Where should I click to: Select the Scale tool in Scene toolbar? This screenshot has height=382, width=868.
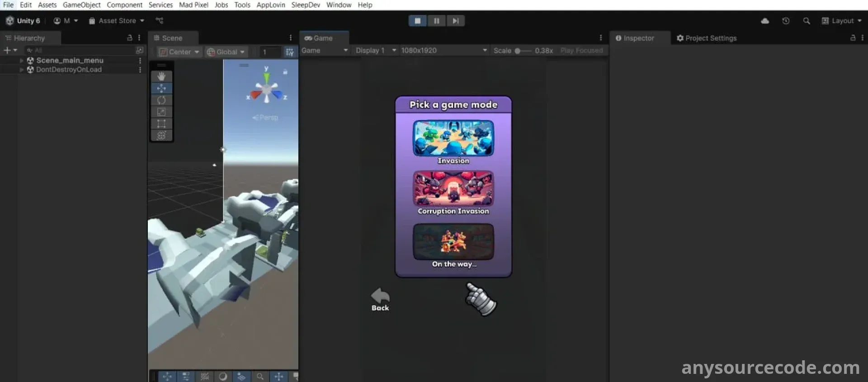coord(161,112)
